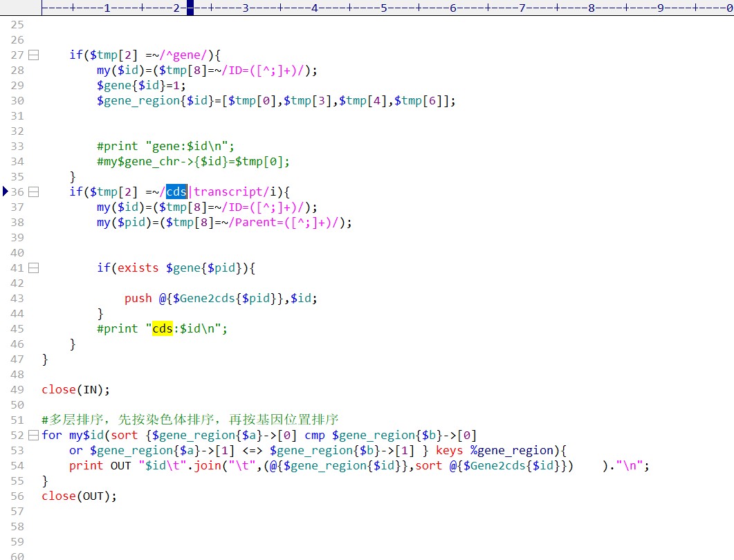Click the 'keys' keyword on line 53
Image resolution: width=734 pixels, height=560 pixels.
pyautogui.click(x=449, y=450)
